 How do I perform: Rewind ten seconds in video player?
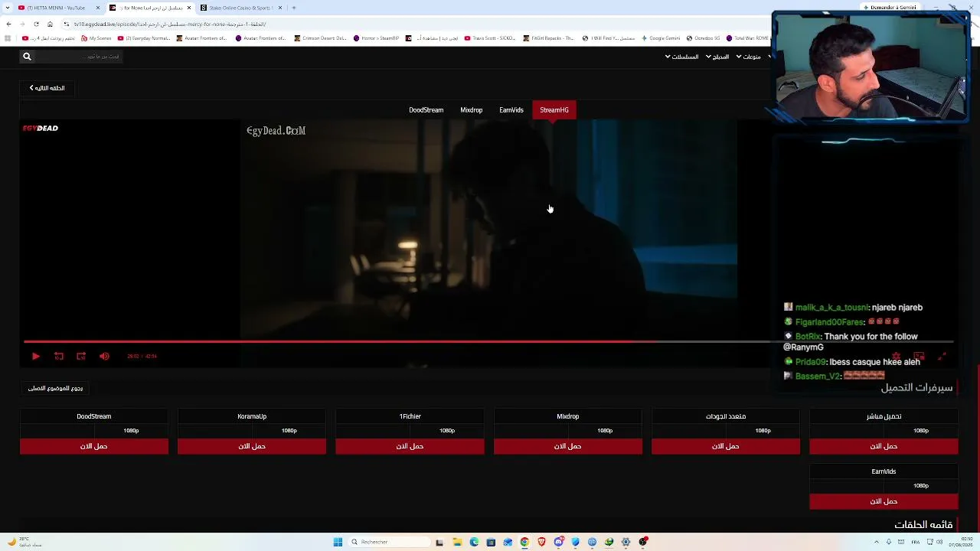click(x=59, y=356)
